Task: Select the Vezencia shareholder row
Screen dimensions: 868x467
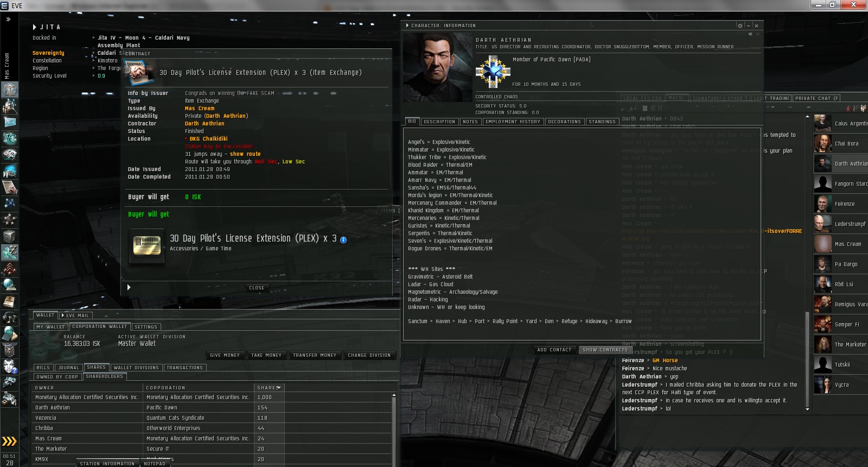Action: (x=212, y=418)
